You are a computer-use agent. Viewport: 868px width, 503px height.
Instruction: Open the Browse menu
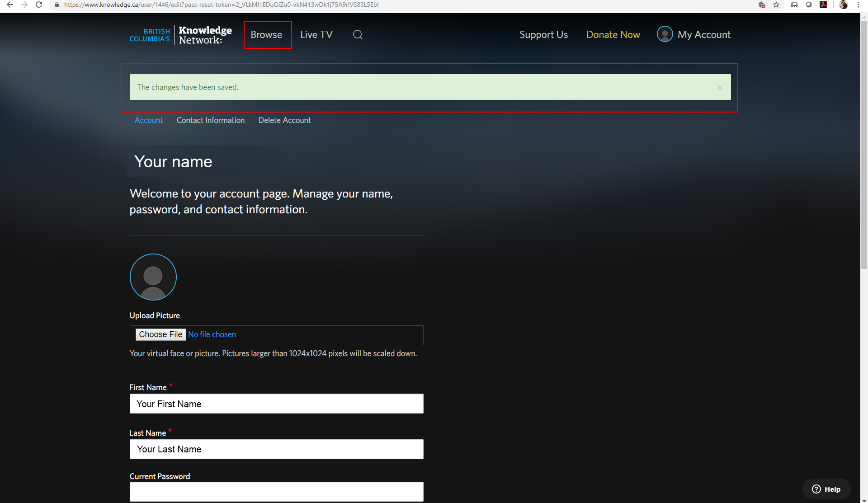(x=266, y=35)
